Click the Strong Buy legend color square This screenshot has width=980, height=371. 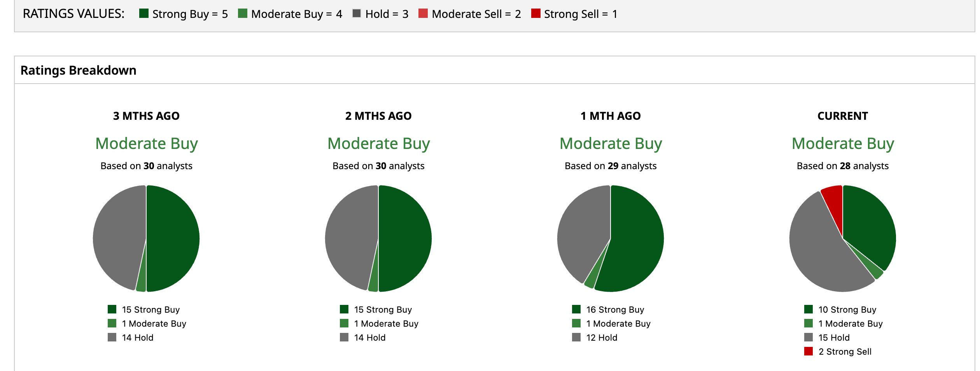pos(144,13)
